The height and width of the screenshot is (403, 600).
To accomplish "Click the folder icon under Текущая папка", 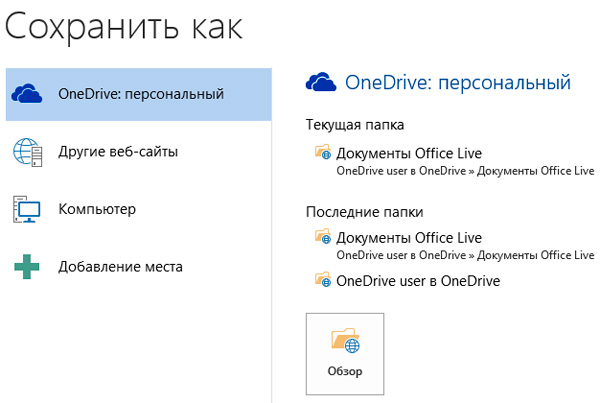I will click(x=322, y=153).
